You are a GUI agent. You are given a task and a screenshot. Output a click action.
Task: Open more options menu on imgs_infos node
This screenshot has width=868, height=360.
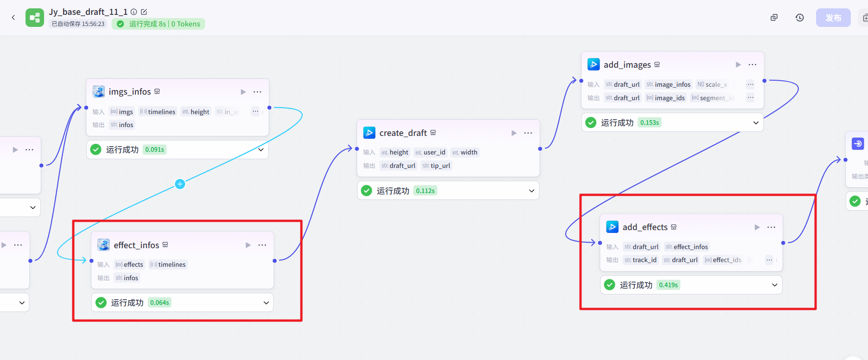pos(257,92)
